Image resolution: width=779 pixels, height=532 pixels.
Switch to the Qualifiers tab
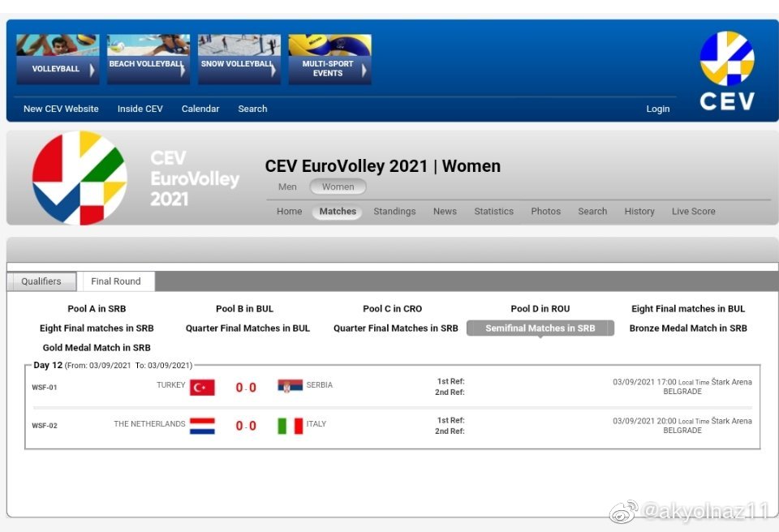[x=41, y=281]
